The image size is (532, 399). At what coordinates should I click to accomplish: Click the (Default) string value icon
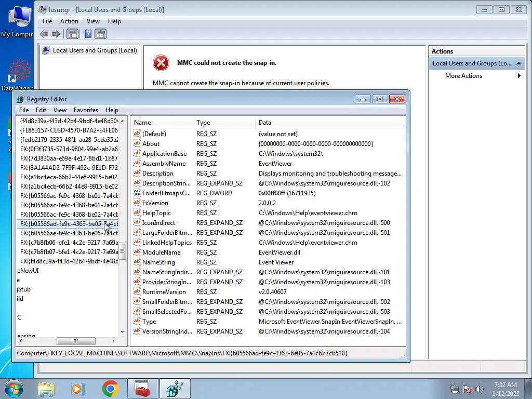pyautogui.click(x=137, y=134)
